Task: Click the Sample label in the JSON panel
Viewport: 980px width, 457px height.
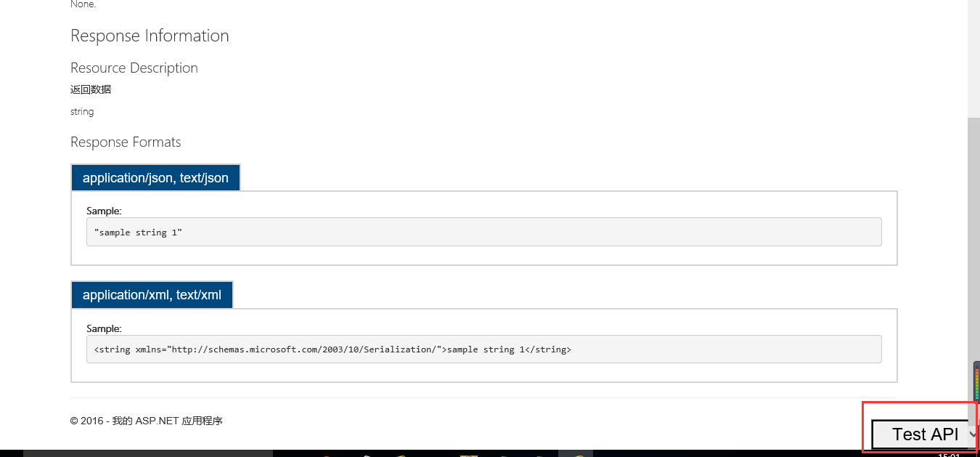Action: click(x=104, y=211)
